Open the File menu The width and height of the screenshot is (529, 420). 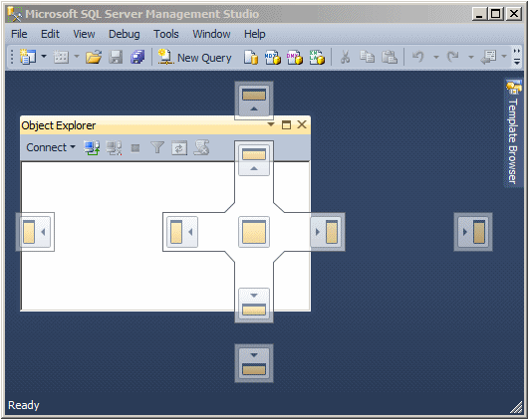click(x=19, y=34)
